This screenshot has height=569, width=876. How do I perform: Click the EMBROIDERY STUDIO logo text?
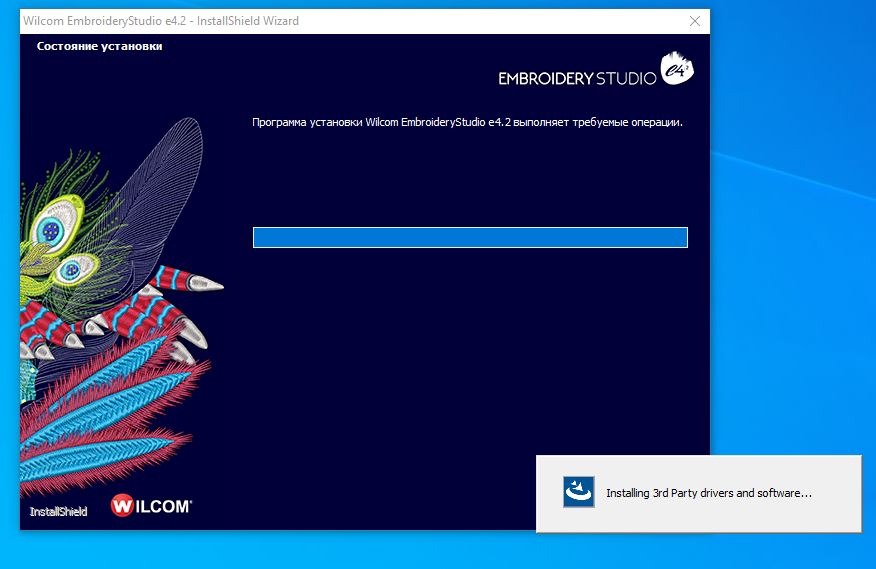point(577,78)
